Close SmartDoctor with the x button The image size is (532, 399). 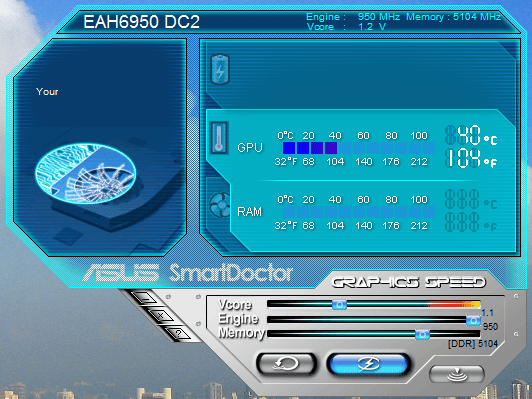(161, 315)
